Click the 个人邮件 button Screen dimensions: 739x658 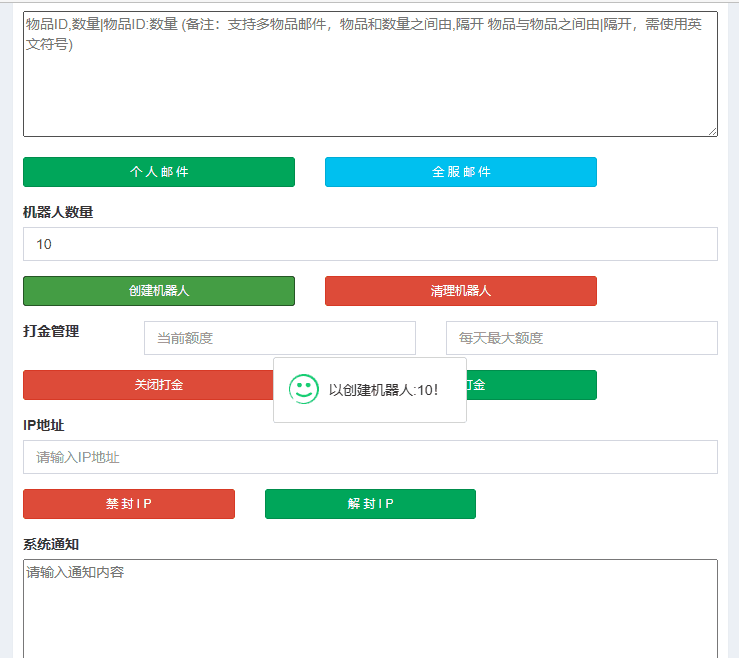(159, 172)
